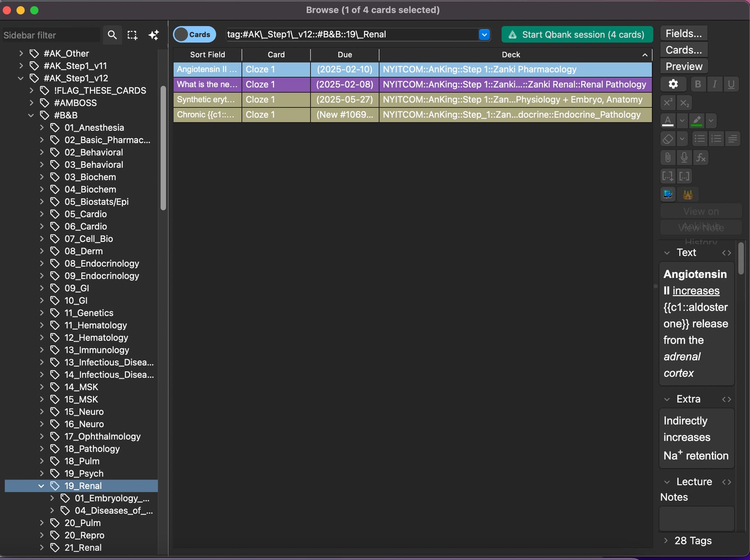
Task: Open search history dropdown arrow
Action: click(x=484, y=34)
